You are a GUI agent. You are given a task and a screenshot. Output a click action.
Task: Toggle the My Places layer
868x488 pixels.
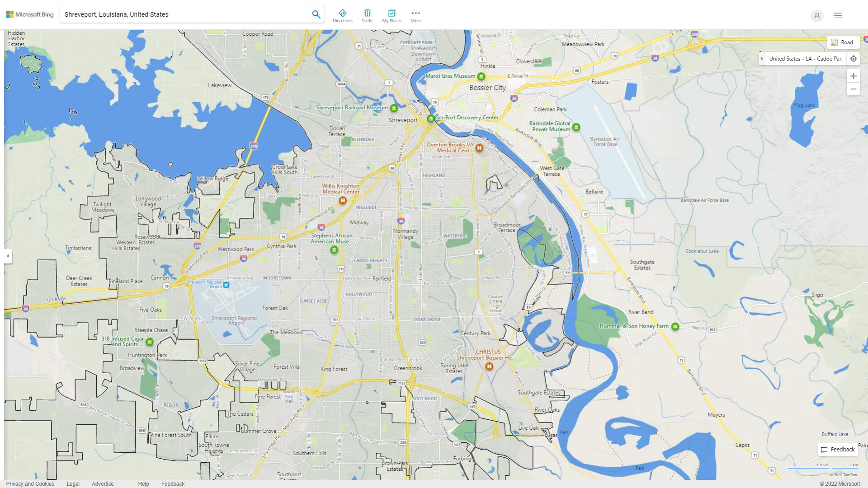click(x=392, y=15)
